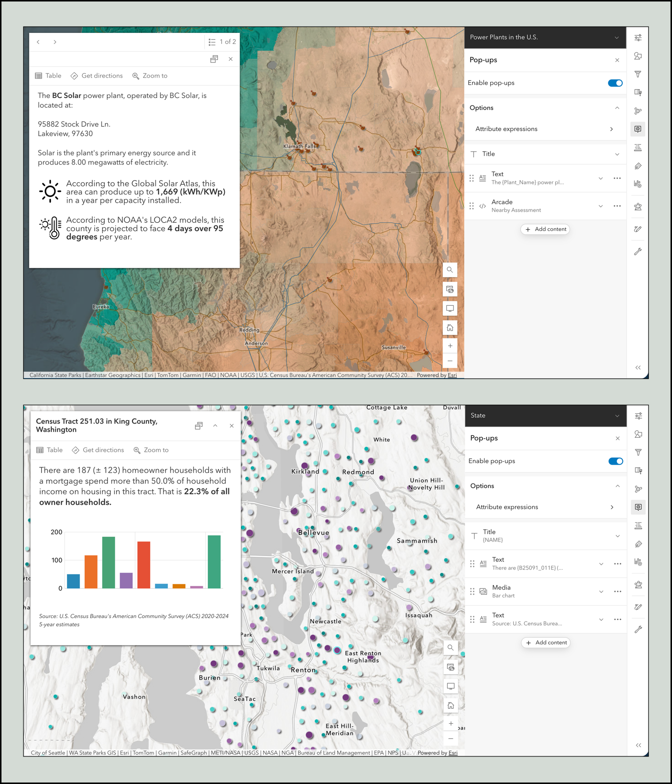Click Get directions in the census tract popup
The height and width of the screenshot is (784, 672).
click(98, 450)
